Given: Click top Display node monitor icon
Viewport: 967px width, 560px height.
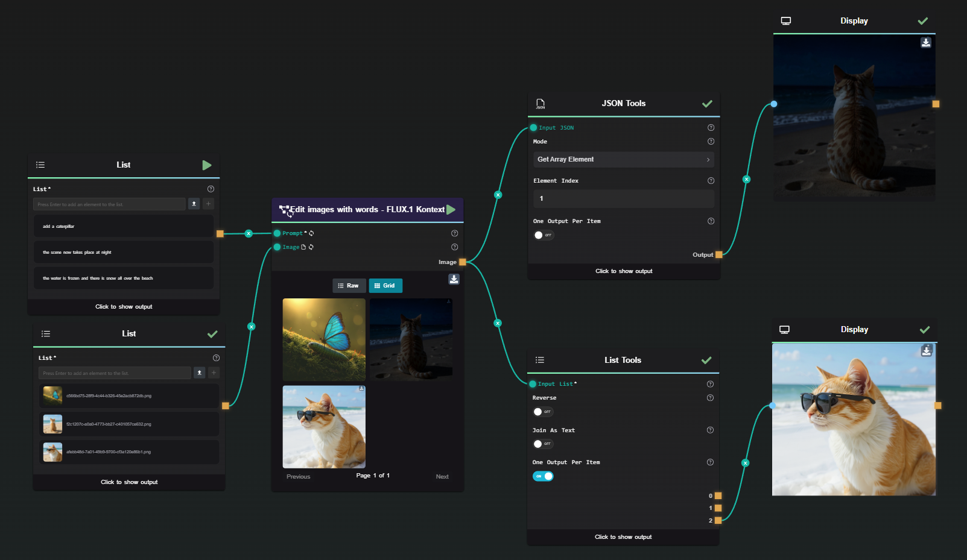Looking at the screenshot, I should 786,21.
